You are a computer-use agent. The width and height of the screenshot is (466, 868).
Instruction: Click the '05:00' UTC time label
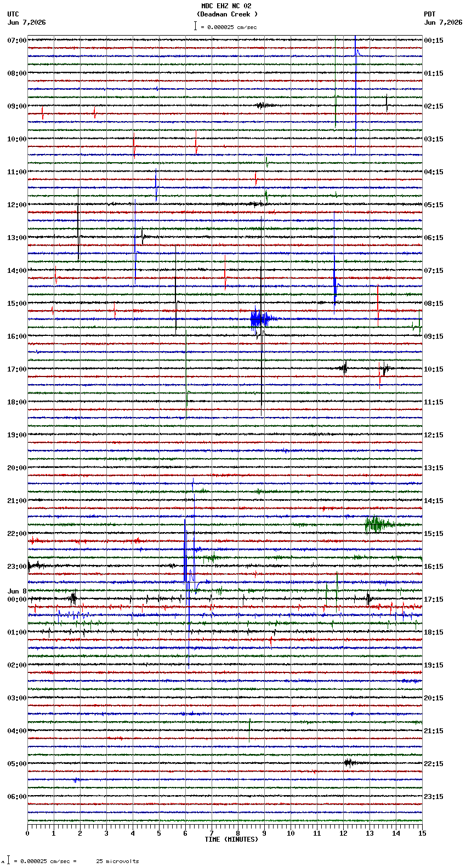[17, 764]
